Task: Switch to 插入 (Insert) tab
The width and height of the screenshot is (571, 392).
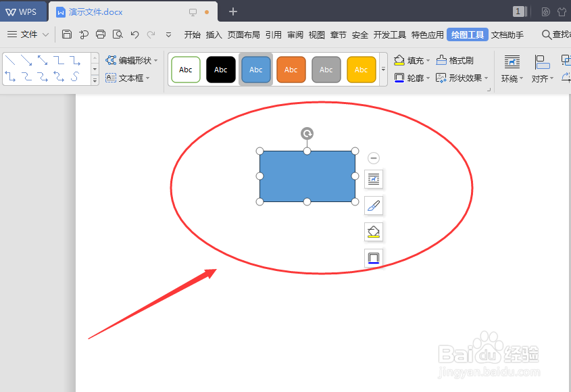Action: click(x=214, y=34)
